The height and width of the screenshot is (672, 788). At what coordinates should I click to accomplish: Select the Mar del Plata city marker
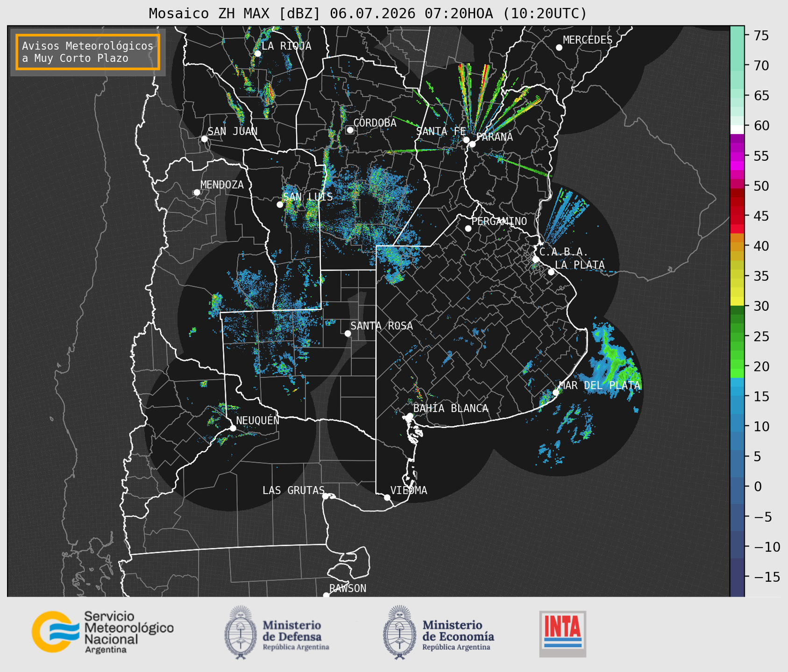[556, 393]
